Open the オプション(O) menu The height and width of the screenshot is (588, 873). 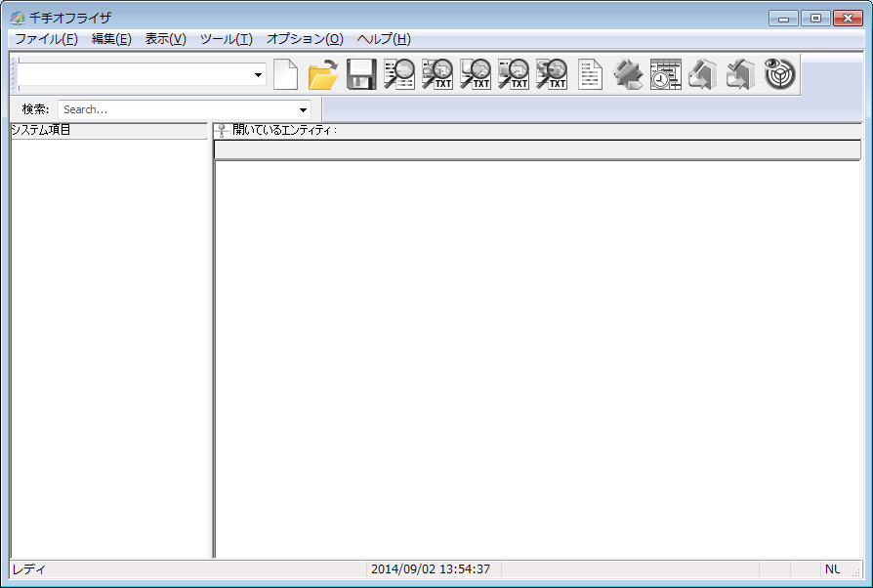[x=305, y=39]
